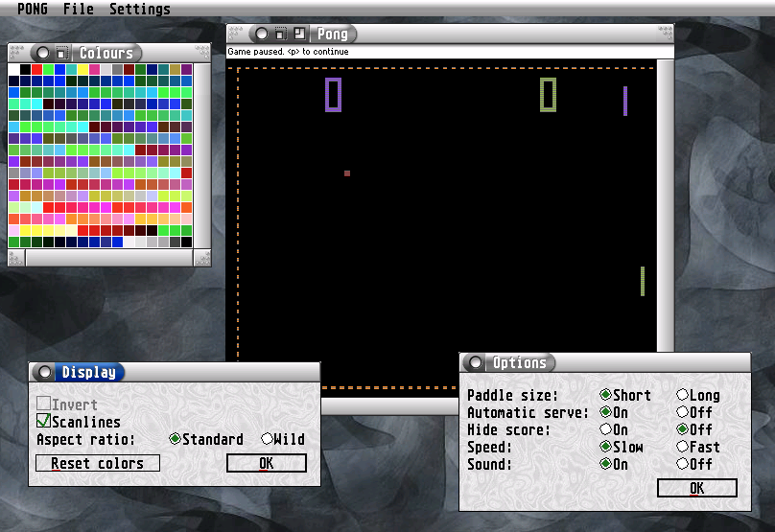Open the Settings menu

point(140,9)
